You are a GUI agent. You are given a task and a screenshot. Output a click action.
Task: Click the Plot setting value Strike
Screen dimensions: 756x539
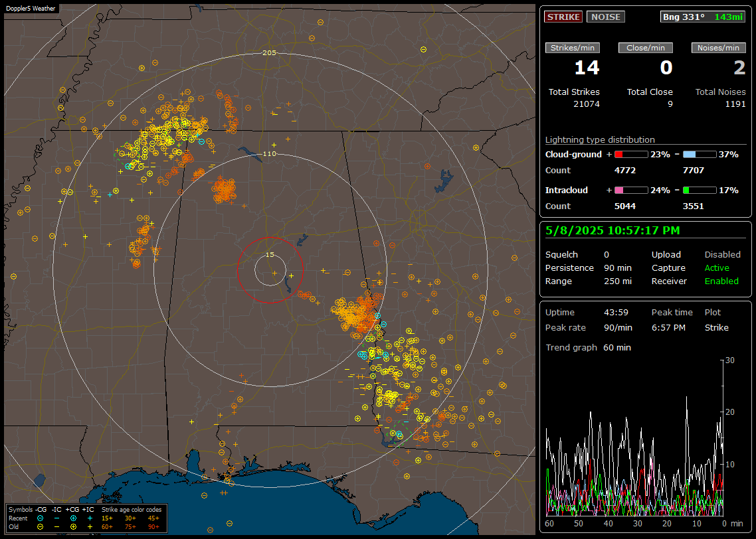716,327
